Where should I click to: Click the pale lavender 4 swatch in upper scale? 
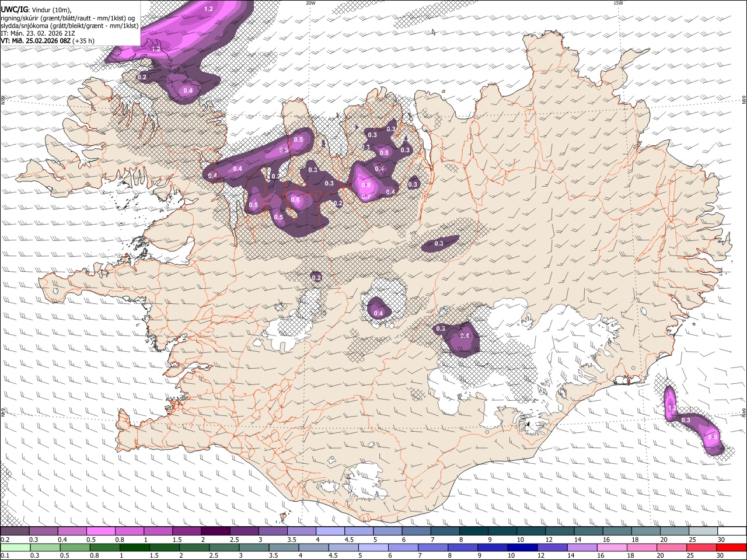click(x=330, y=531)
